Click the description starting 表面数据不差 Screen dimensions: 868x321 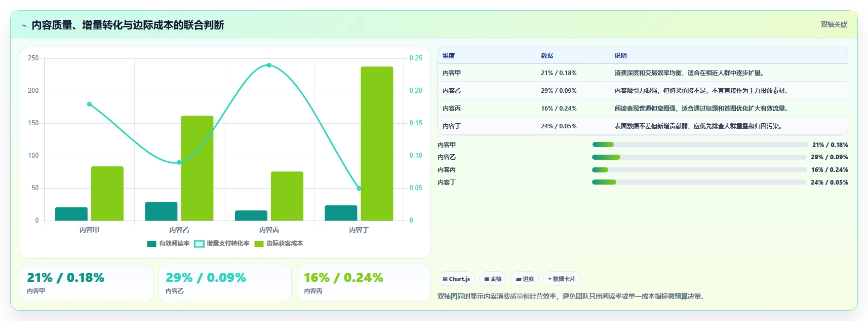[x=698, y=126]
